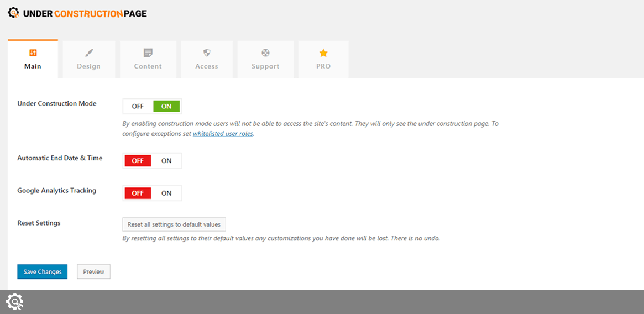Image resolution: width=644 pixels, height=314 pixels.
Task: Click the Support tab lifebuoy icon
Action: tap(265, 53)
